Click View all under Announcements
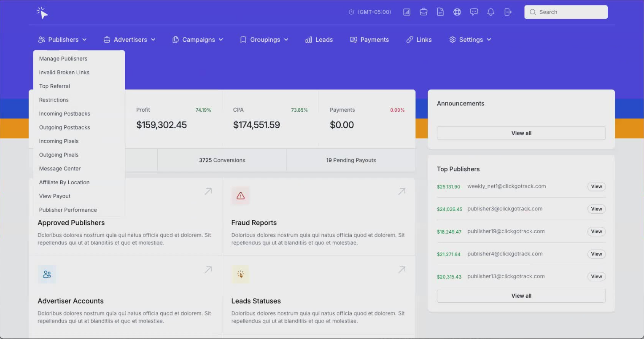644x339 pixels. coord(521,133)
